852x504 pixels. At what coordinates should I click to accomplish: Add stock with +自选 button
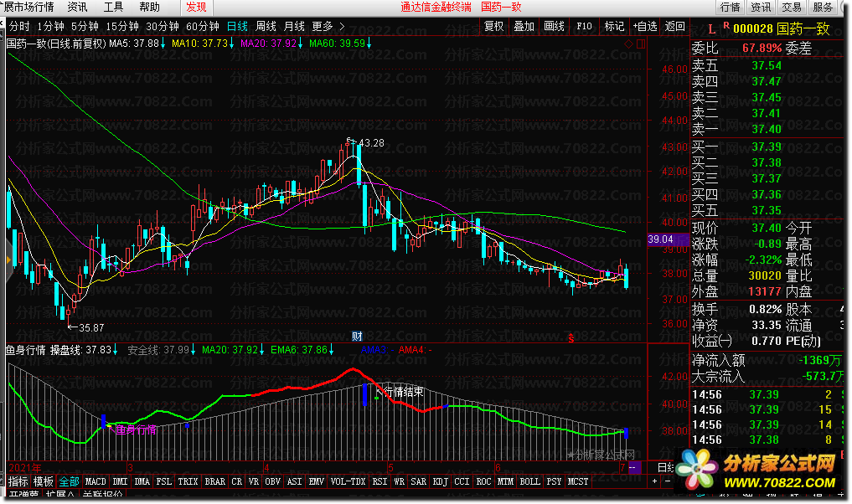(x=645, y=26)
